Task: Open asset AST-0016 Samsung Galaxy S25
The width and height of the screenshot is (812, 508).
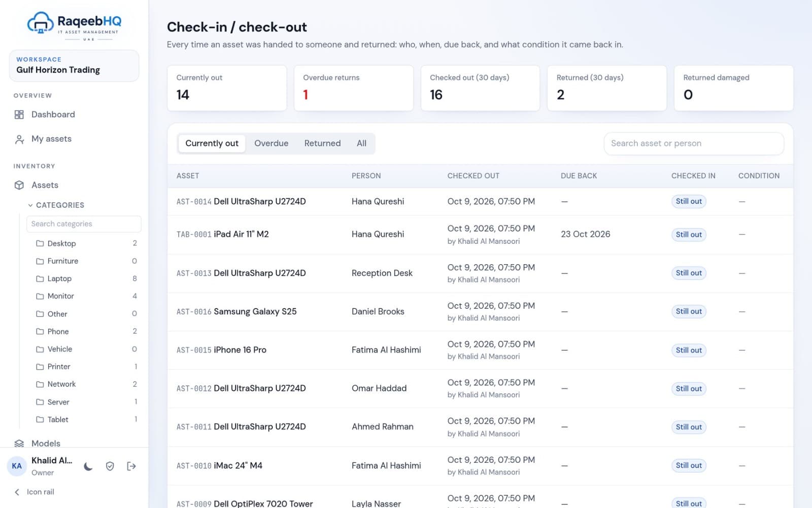Action: pos(236,312)
